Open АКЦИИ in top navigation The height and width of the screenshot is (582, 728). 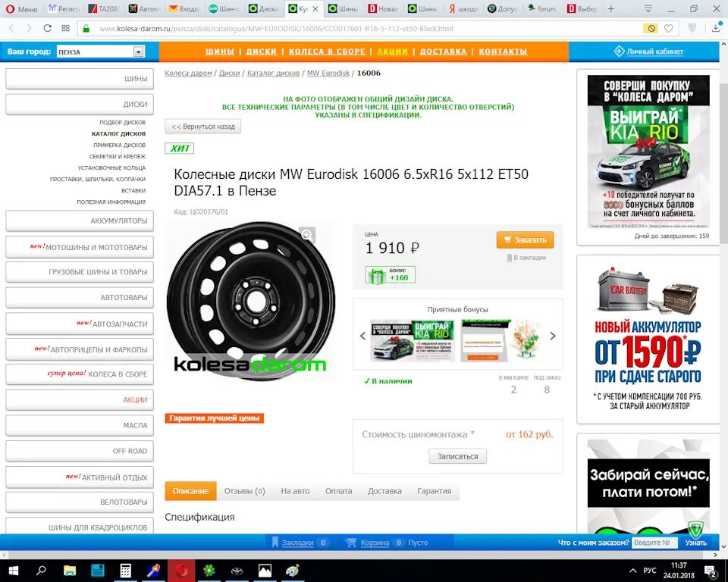(392, 52)
